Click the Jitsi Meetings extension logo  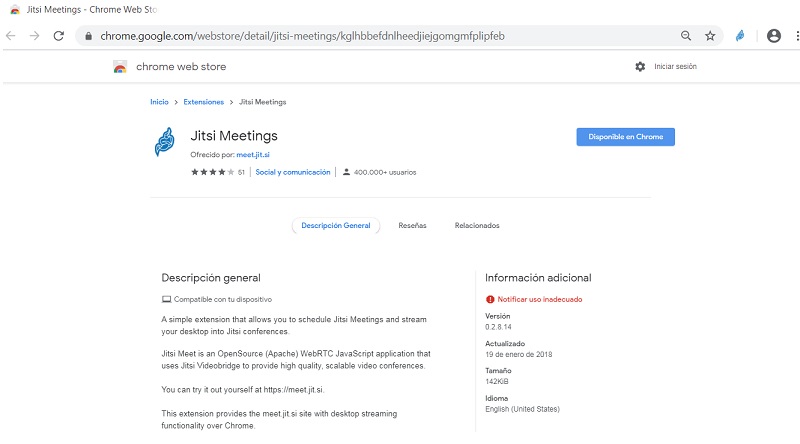(x=165, y=143)
